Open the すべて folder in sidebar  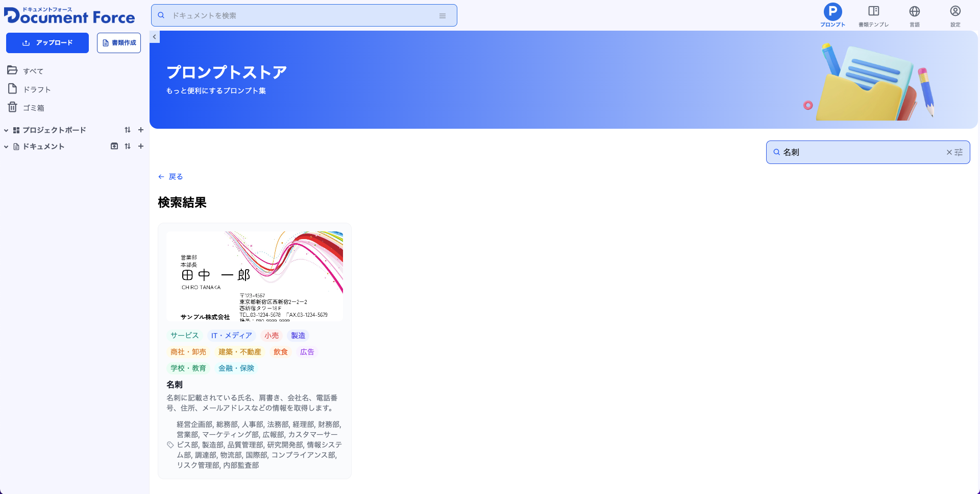coord(26,70)
